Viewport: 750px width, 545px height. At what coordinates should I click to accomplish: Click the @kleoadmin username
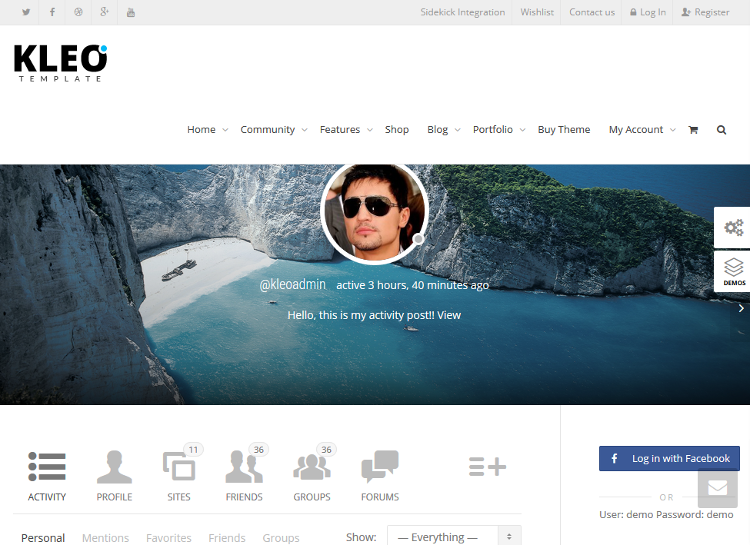pos(292,285)
